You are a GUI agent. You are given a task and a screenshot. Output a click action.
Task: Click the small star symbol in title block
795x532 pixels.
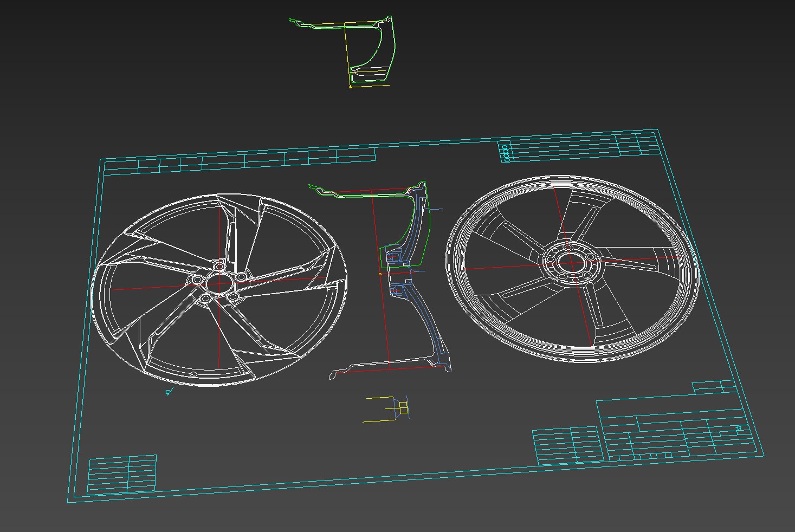[739, 428]
